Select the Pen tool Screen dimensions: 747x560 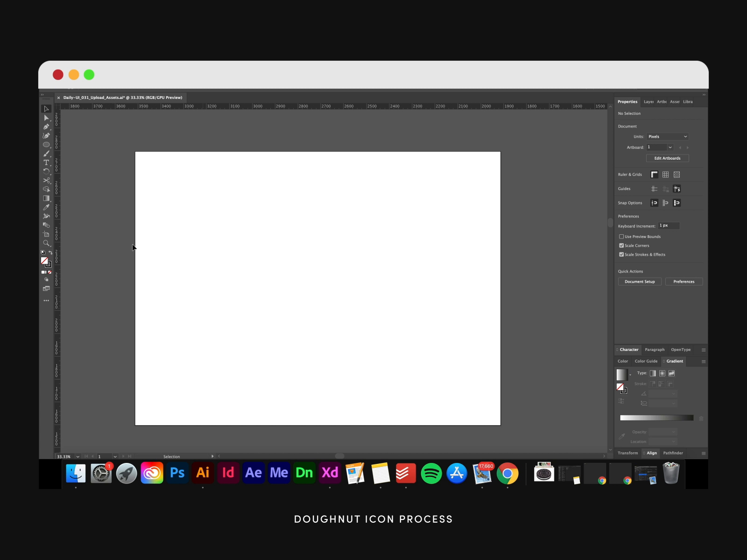(46, 127)
